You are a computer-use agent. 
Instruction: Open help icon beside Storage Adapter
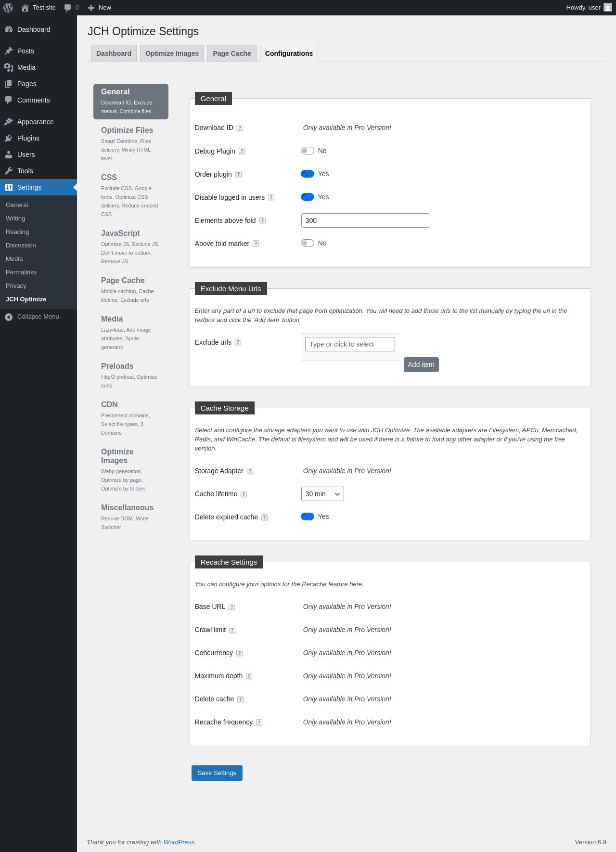coord(250,471)
